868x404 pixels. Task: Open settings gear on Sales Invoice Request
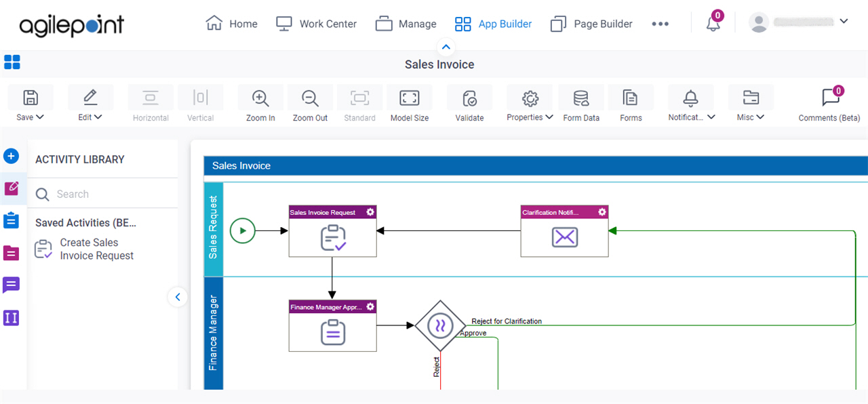tap(370, 212)
